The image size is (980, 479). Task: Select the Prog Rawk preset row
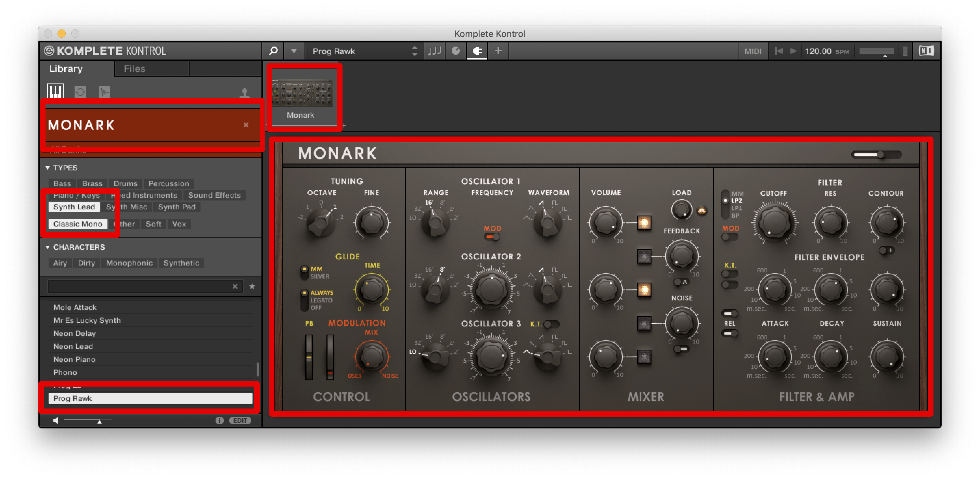[150, 398]
